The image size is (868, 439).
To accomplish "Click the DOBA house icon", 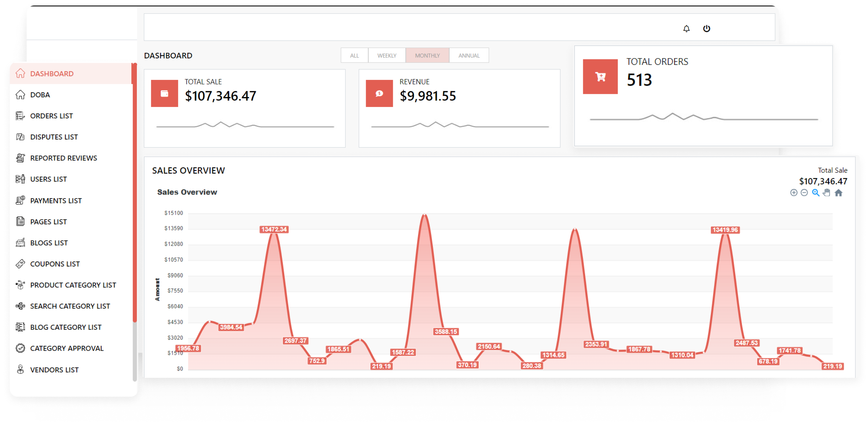I will pyautogui.click(x=20, y=94).
